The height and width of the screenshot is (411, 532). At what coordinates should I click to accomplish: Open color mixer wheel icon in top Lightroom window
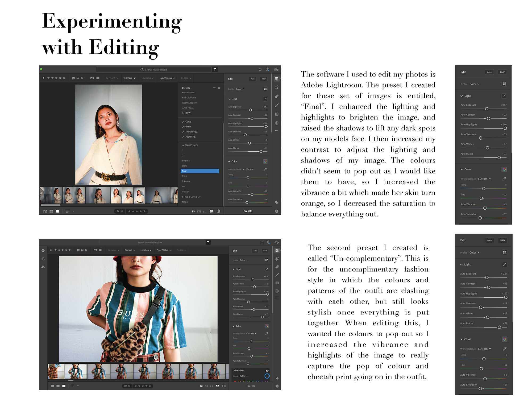[x=265, y=161]
